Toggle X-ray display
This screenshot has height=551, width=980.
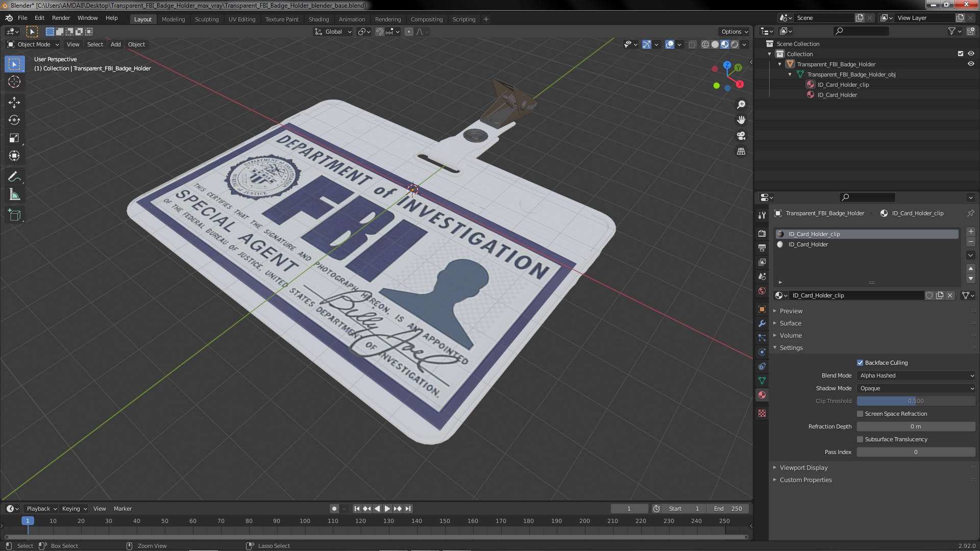click(x=692, y=44)
